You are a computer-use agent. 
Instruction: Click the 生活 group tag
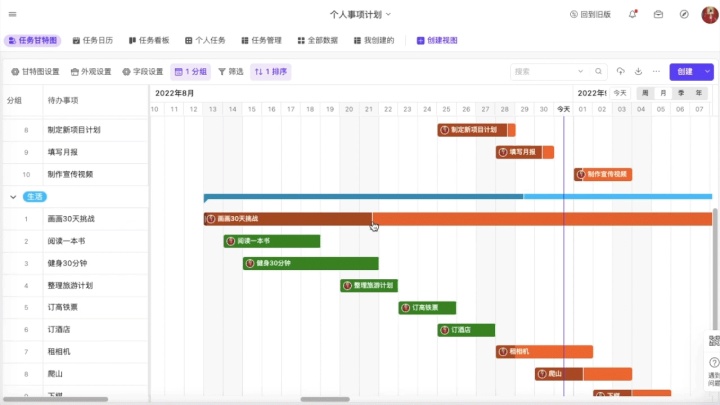[34, 197]
